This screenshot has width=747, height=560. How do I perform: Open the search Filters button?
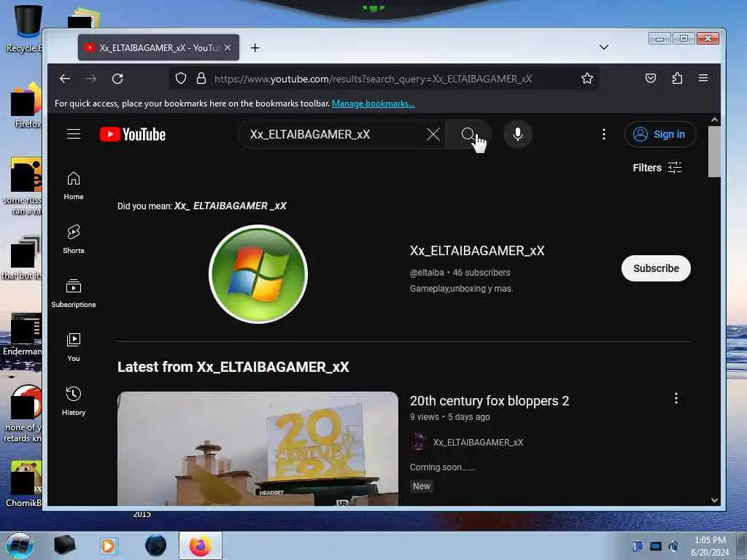657,168
